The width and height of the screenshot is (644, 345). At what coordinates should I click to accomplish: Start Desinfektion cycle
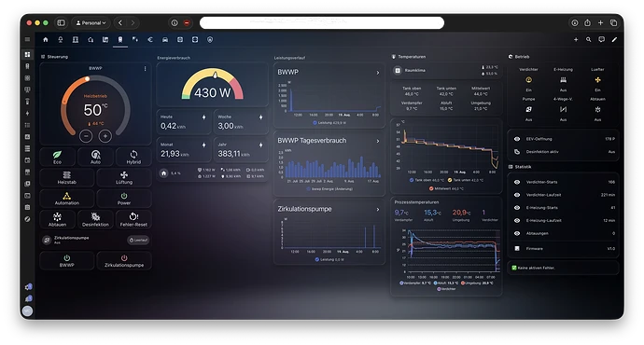(x=95, y=219)
